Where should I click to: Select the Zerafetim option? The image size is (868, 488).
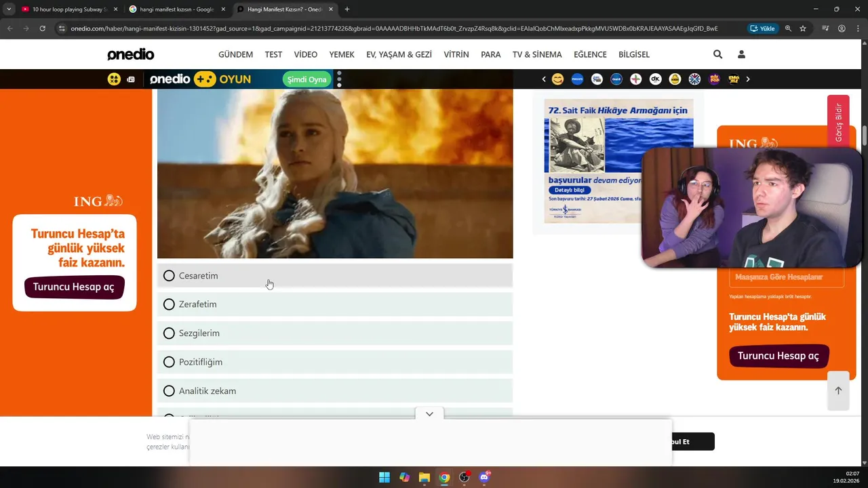(x=335, y=304)
